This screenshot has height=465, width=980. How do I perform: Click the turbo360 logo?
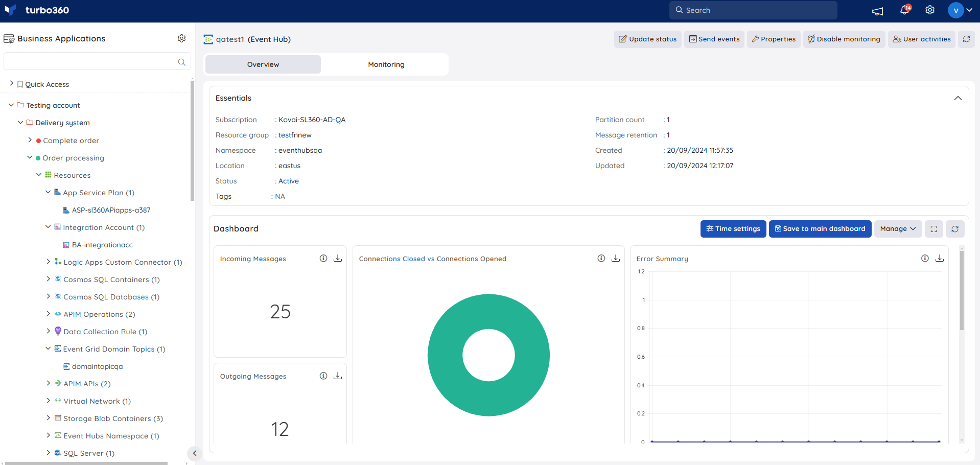click(x=37, y=10)
